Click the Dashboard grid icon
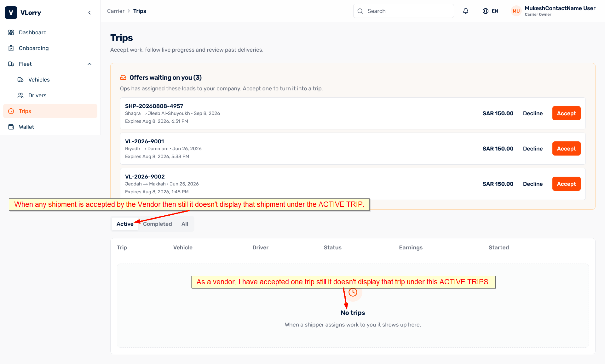 11,32
